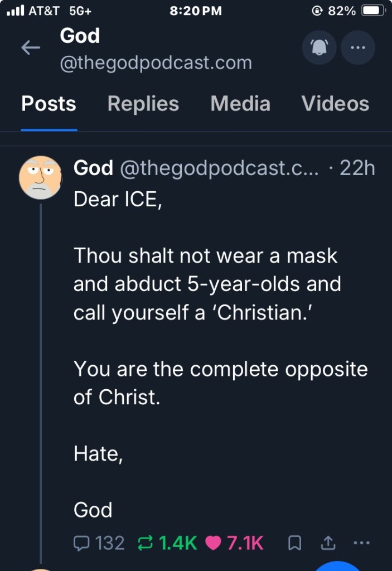
Task: Tap God's profile avatar on post
Action: pyautogui.click(x=40, y=178)
